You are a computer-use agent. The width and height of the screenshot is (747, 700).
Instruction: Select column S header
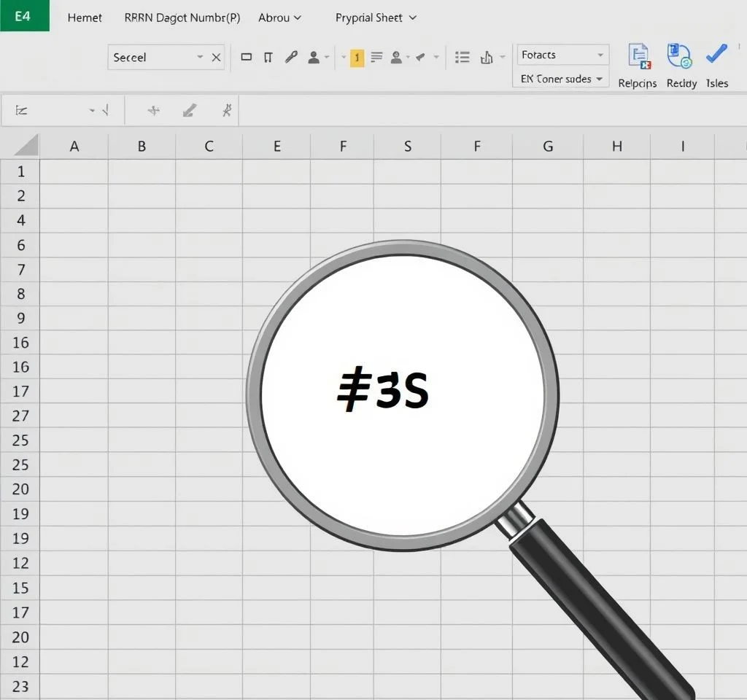[408, 146]
